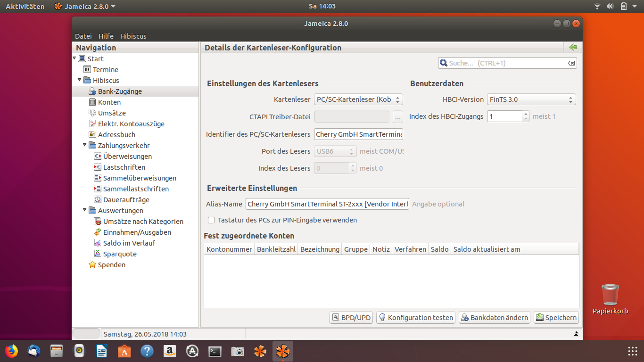Open the Hilfe menu
Screen dimensions: 644x362
point(106,36)
